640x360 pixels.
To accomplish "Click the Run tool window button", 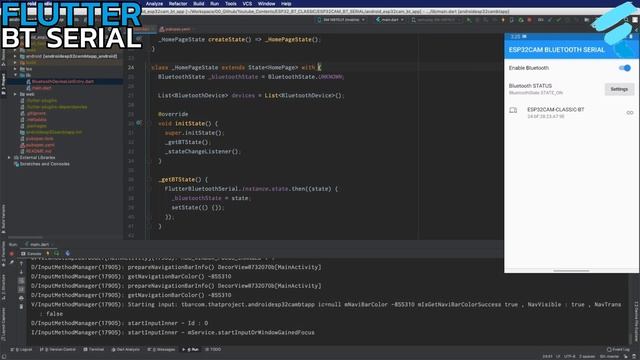I will [191, 350].
